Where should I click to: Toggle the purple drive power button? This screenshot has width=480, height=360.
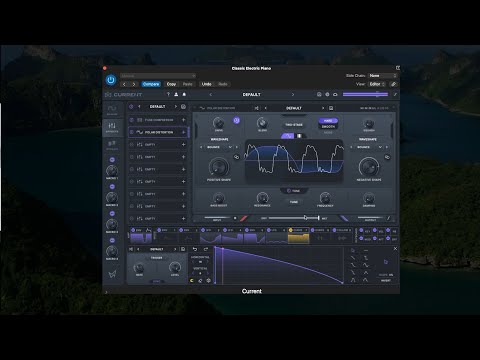click(236, 120)
